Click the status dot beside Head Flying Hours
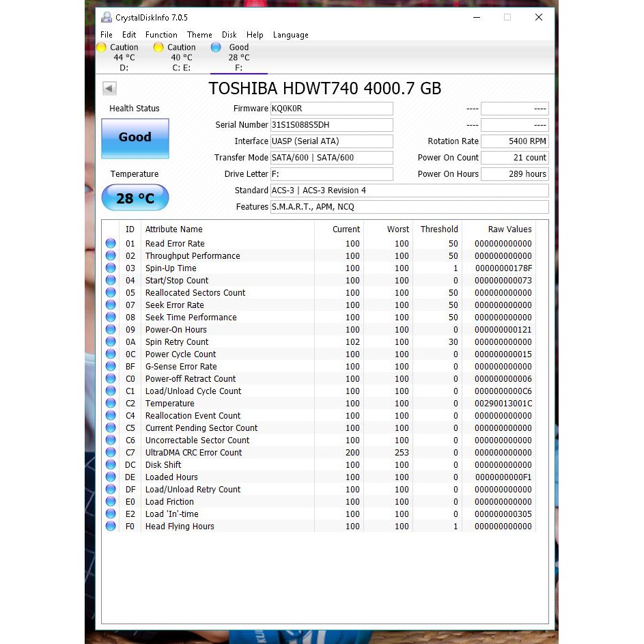This screenshot has width=644, height=644. [110, 526]
